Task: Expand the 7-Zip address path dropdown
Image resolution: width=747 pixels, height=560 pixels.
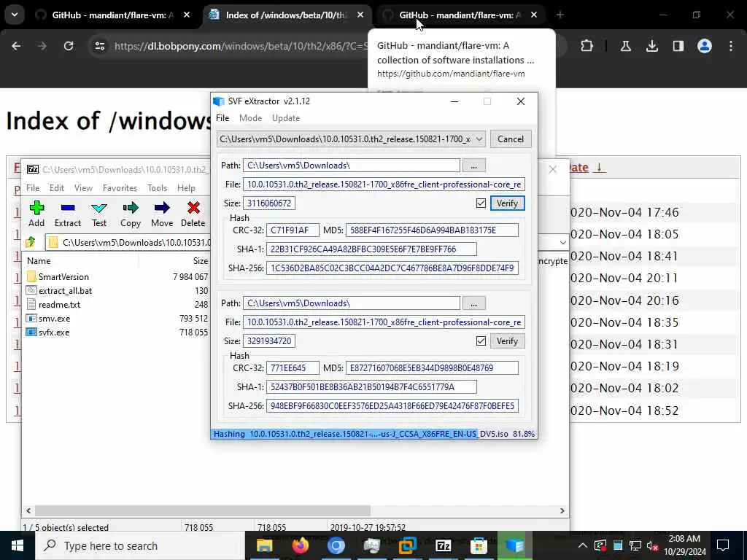Action: point(562,242)
